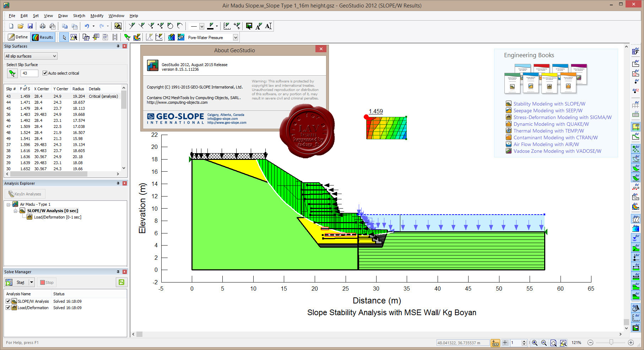Open the Pore-Water Pressure dropdown
The height and width of the screenshot is (350, 644).
(x=235, y=37)
